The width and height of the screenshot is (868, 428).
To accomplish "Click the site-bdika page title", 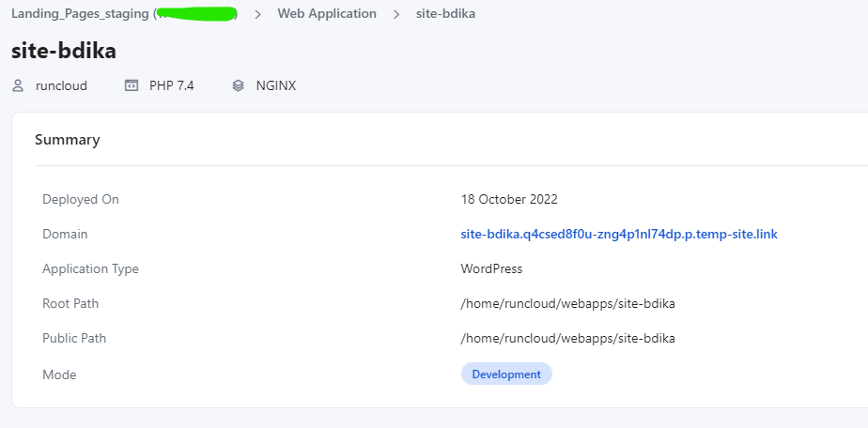I will click(64, 51).
